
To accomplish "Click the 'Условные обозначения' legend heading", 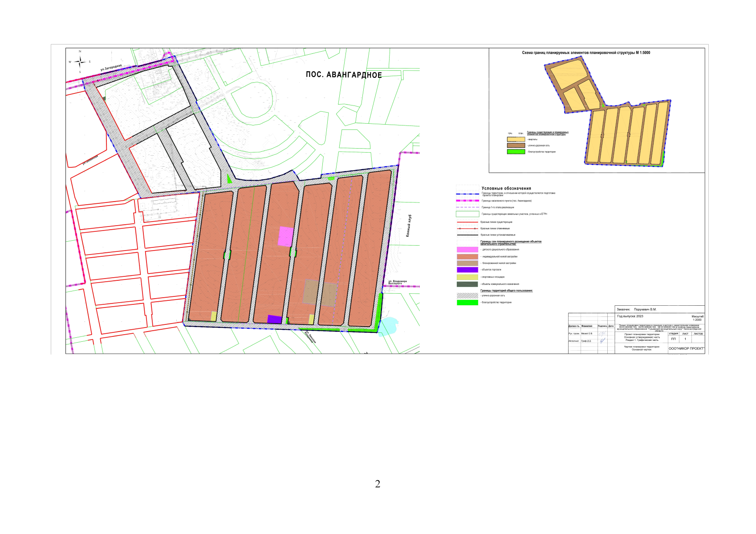I will (x=506, y=188).
